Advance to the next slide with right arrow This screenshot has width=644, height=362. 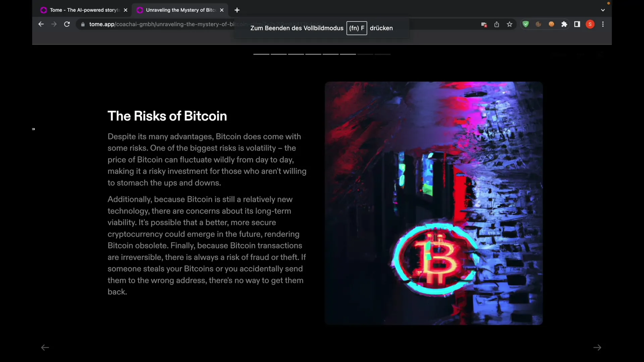(x=597, y=348)
